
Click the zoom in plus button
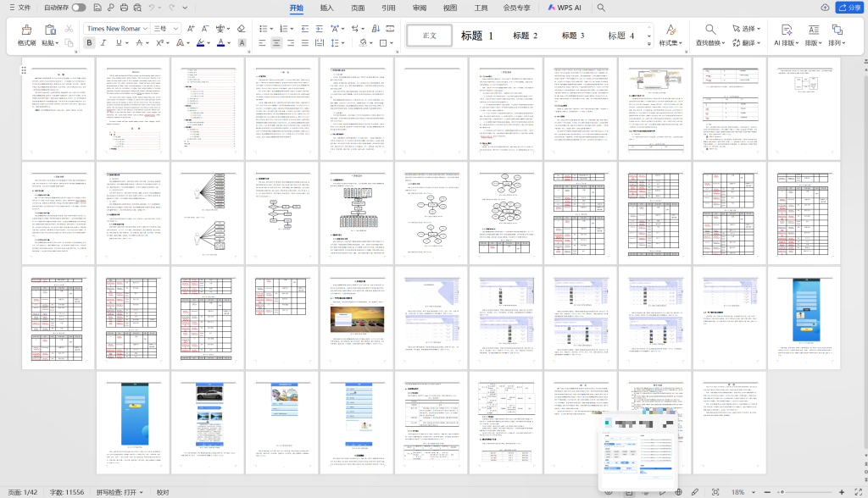pos(842,492)
